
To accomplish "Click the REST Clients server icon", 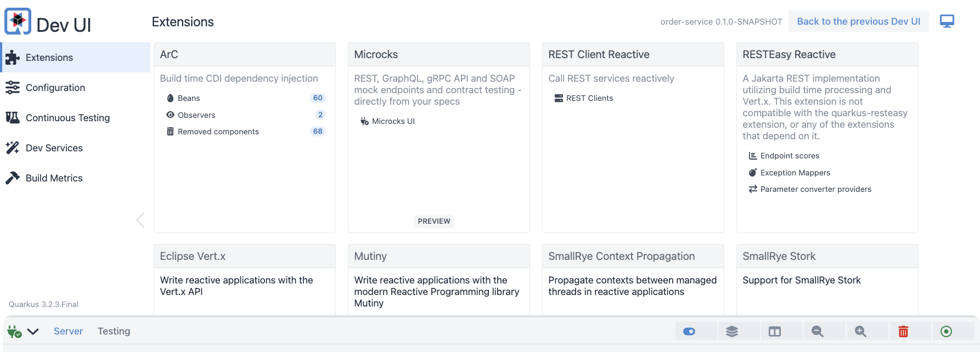I will coord(559,98).
